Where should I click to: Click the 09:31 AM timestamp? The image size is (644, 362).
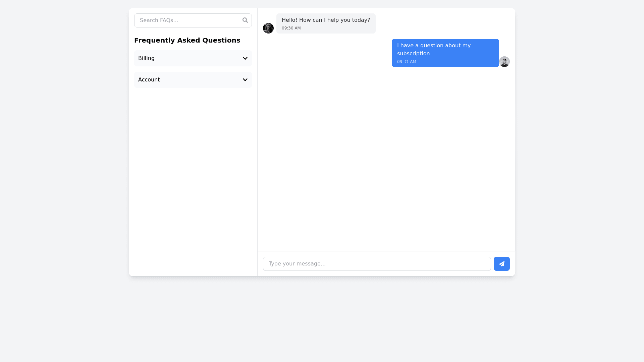407,62
